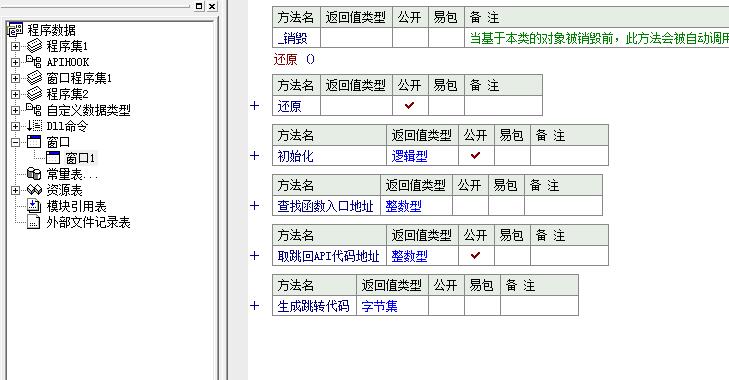
Task: Expand the 生成跳转代码 method with plus sign
Action: 254,306
